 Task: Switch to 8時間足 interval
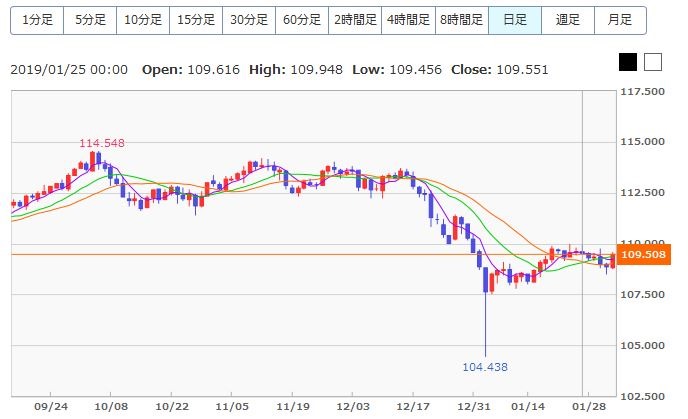coord(462,20)
